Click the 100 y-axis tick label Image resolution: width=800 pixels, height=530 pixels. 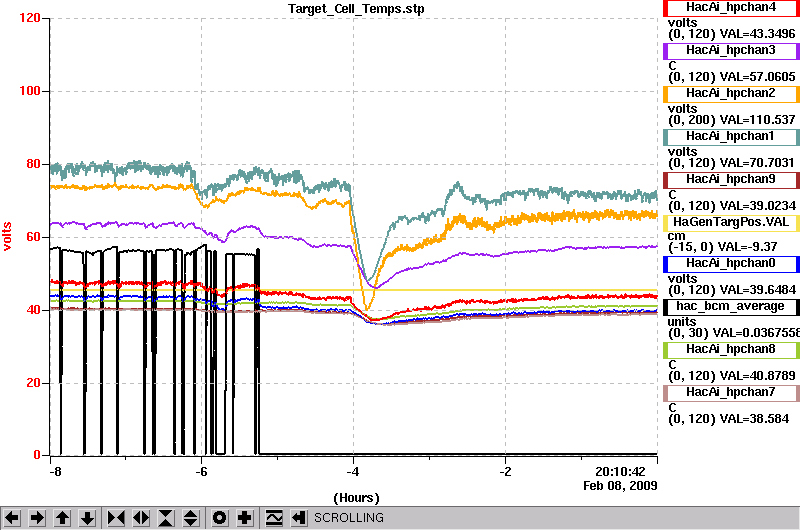coord(30,91)
